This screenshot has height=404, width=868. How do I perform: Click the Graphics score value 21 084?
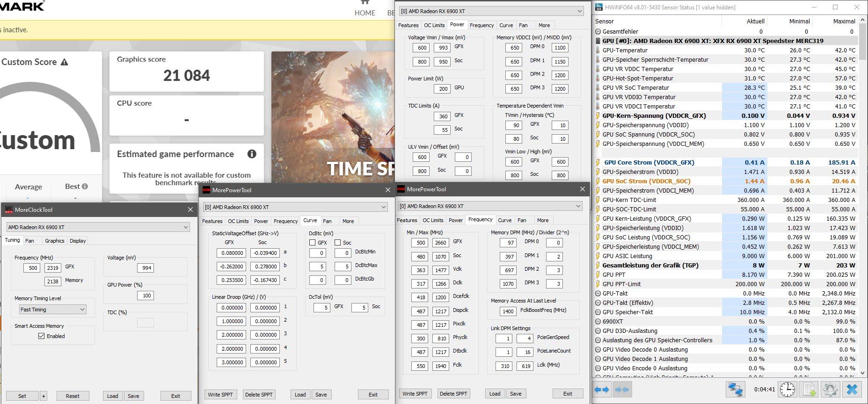point(187,75)
